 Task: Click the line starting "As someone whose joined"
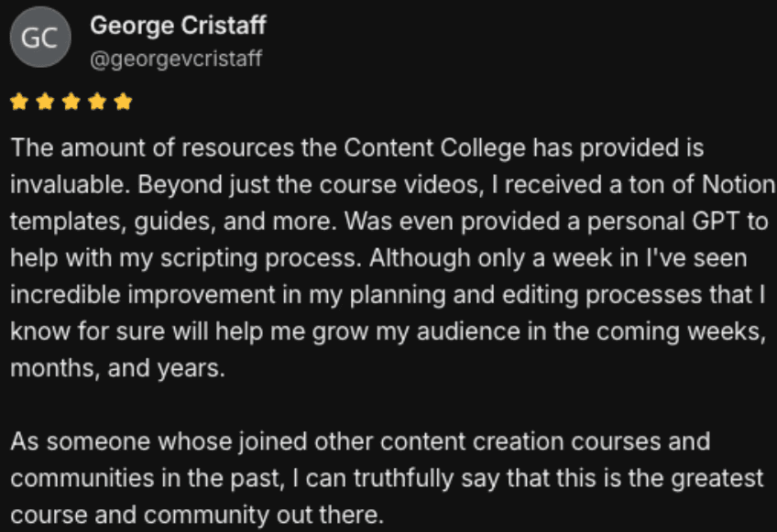point(360,442)
